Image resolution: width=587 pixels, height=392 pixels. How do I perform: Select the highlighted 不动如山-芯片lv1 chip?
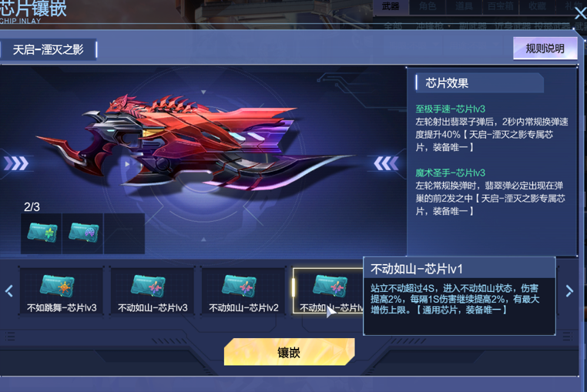click(x=328, y=291)
